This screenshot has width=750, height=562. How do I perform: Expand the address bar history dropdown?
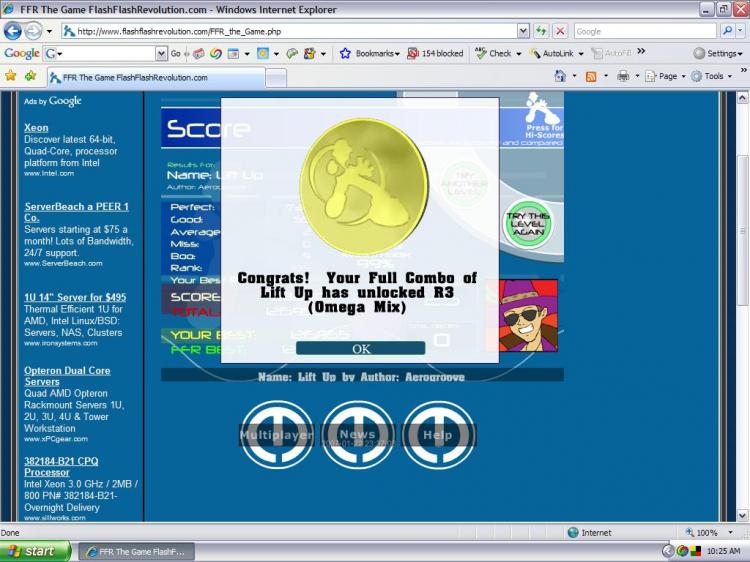[x=524, y=32]
